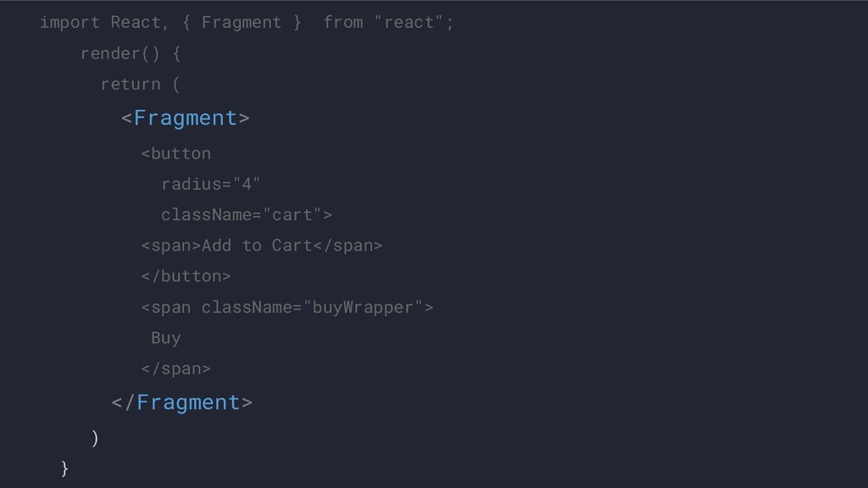
Task: Click the from keyword in the import
Action: tap(342, 22)
